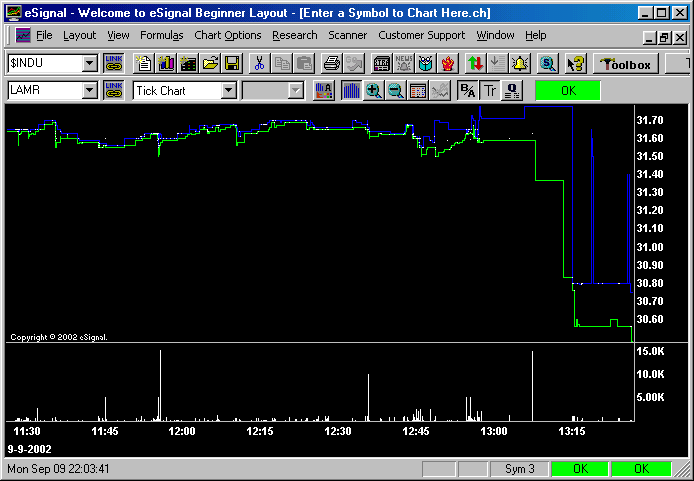Click the Link icon beside the LAMR box

pyautogui.click(x=114, y=90)
